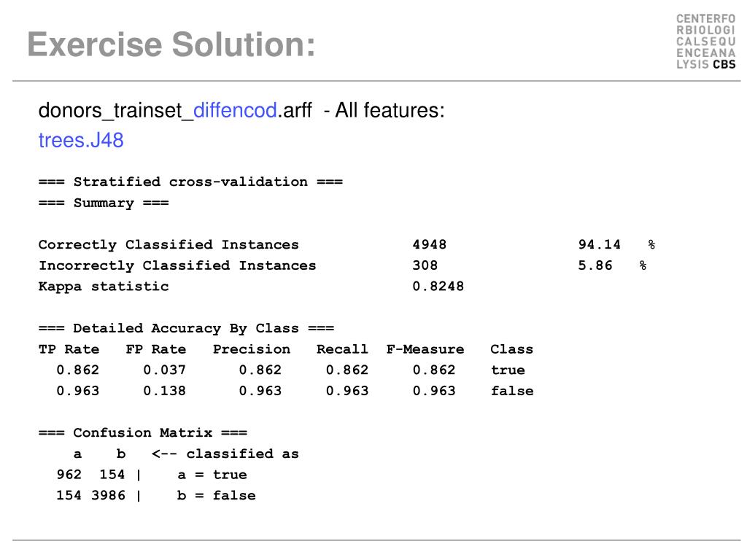This screenshot has height=560, width=747.
Task: Click the CBS logo in the corner
Action: coord(706,42)
